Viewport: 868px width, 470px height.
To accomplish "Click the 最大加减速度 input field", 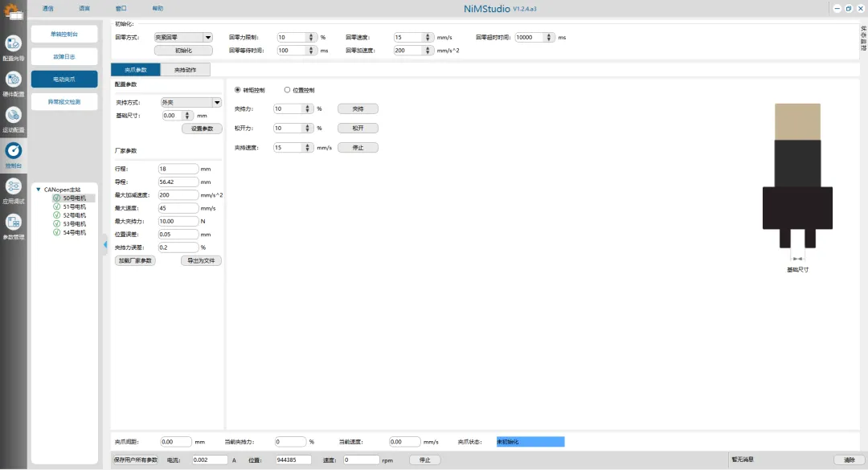I will click(x=178, y=195).
